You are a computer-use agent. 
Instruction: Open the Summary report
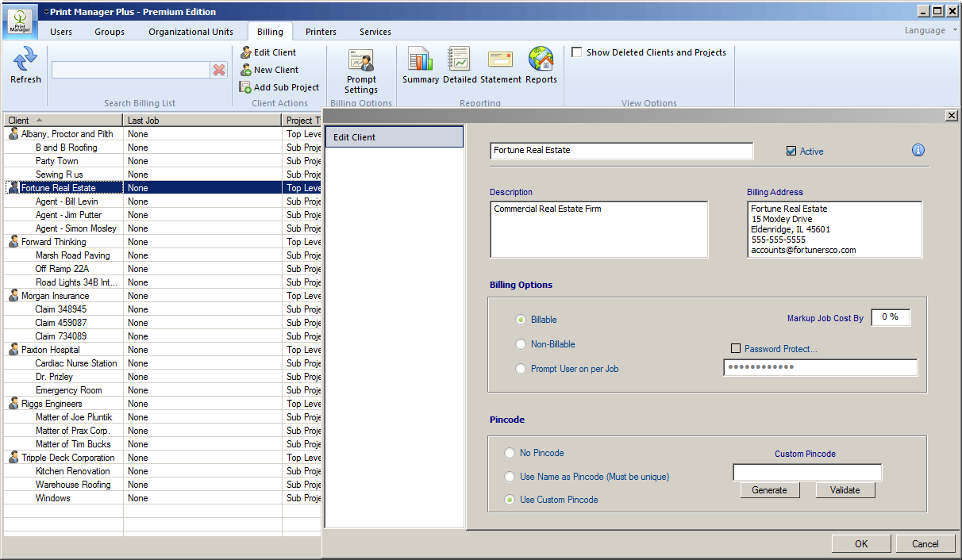[421, 65]
